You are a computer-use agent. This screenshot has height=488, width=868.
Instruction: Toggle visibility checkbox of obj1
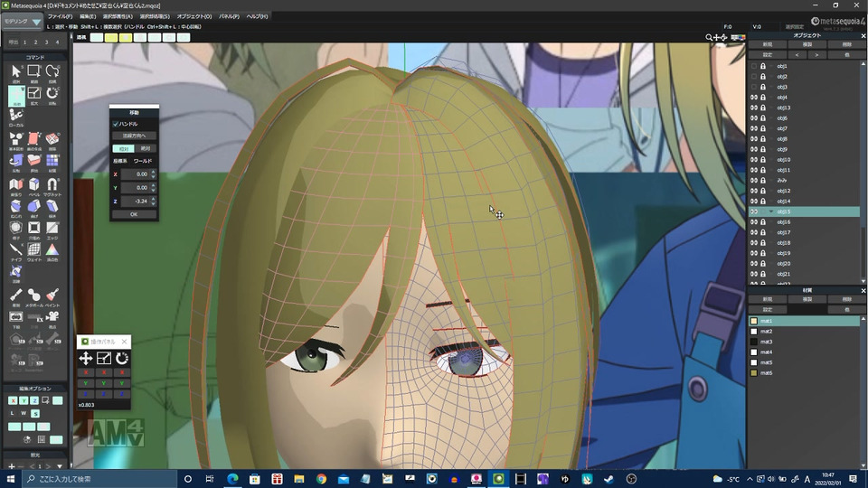(753, 66)
